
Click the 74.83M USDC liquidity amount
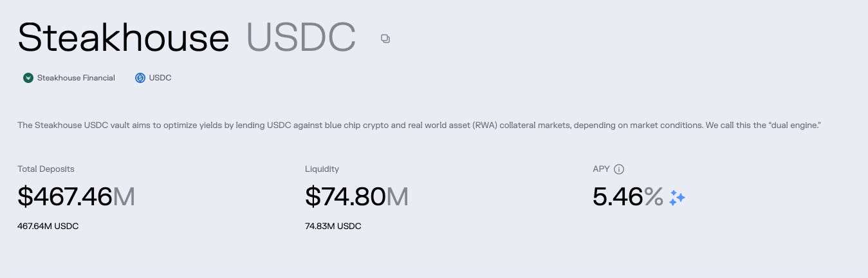(333, 226)
